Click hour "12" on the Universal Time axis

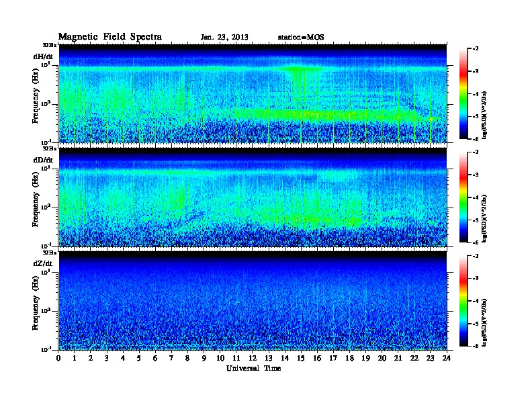(253, 358)
